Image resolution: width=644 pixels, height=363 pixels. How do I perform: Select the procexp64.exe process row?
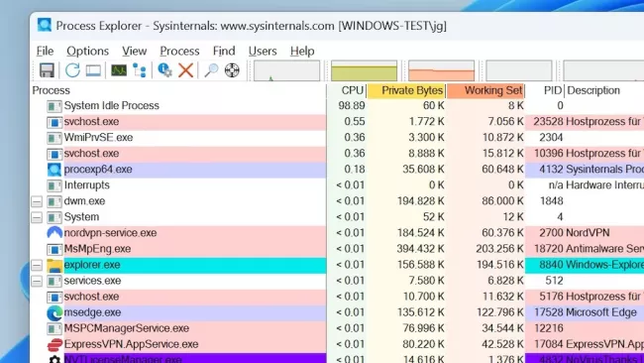pos(337,170)
